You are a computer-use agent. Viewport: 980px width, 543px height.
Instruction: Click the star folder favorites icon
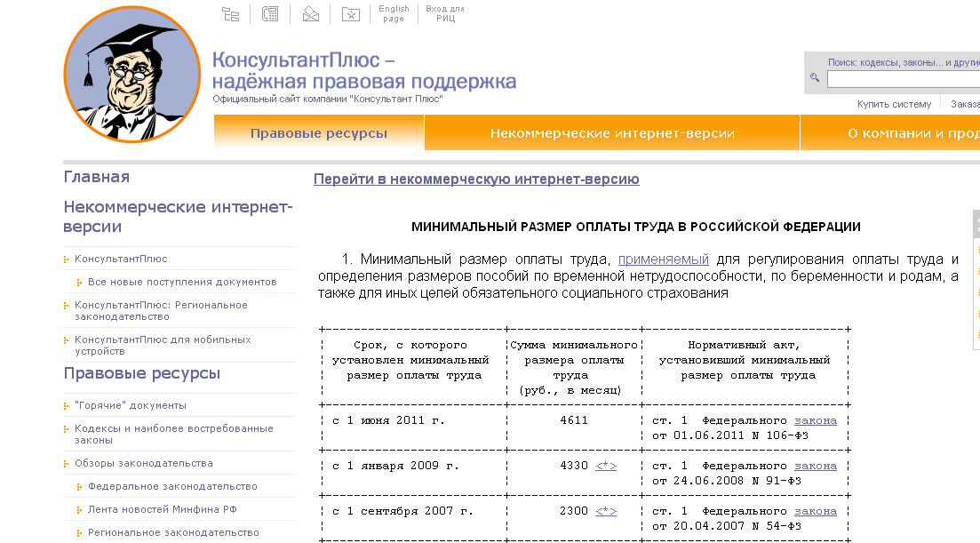(351, 13)
